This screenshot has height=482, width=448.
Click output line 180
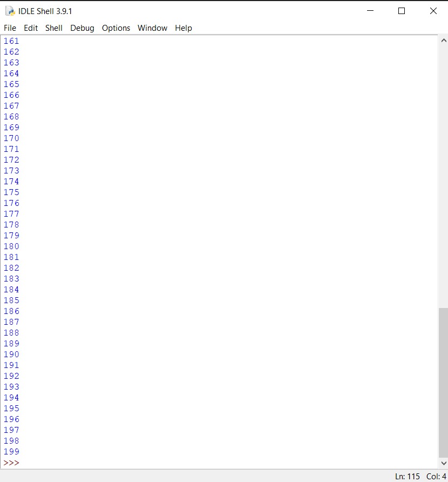pyautogui.click(x=11, y=246)
